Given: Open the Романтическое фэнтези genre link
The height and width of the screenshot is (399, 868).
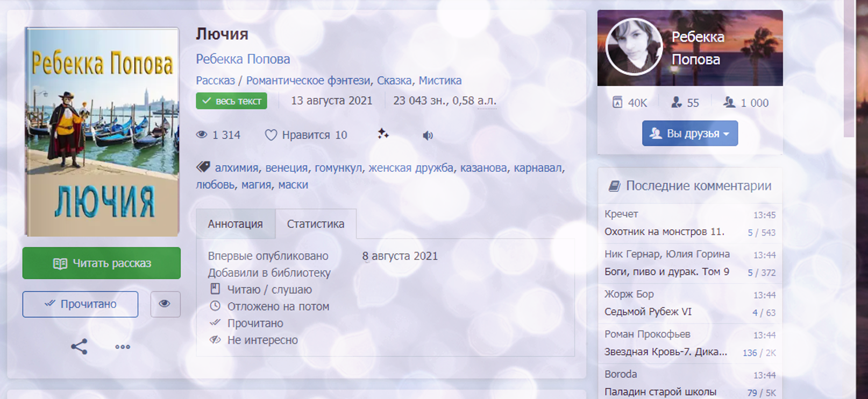Looking at the screenshot, I should point(308,80).
